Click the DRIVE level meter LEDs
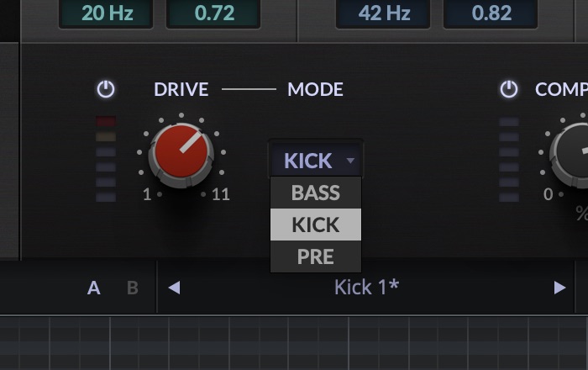The image size is (588, 370). 106,159
